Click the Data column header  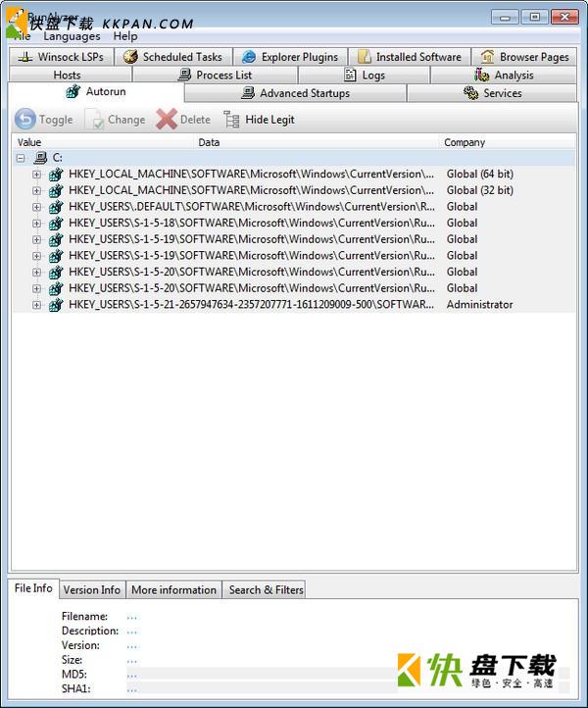(318, 142)
